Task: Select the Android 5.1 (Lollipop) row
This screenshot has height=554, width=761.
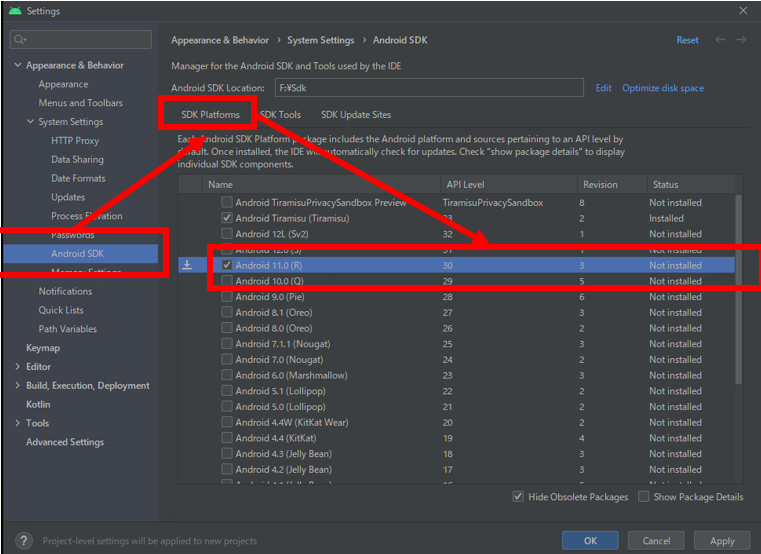Action: pos(456,391)
